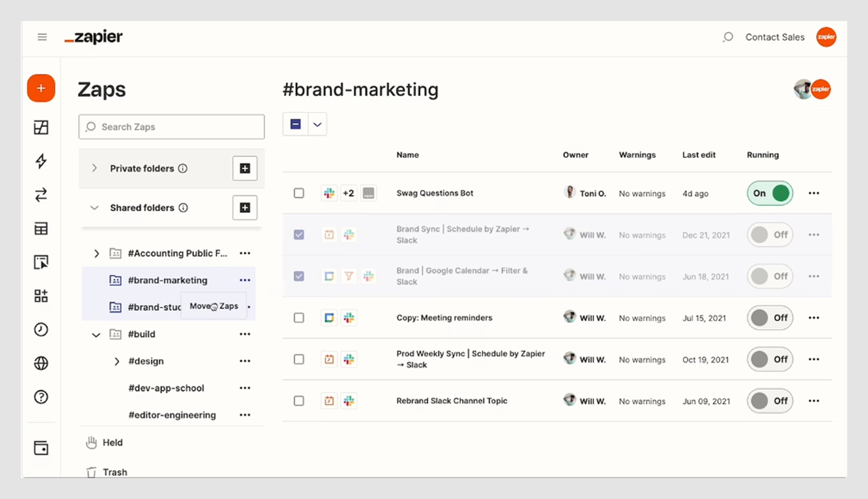Expand Private folders section

95,168
